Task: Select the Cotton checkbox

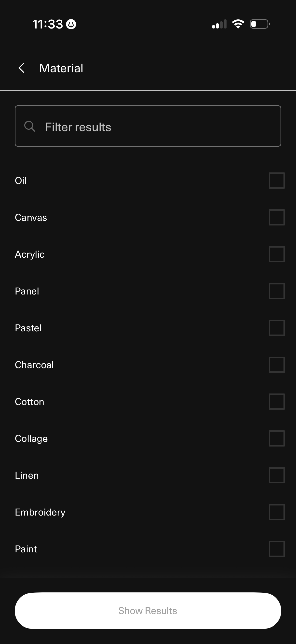Action: 277,402
